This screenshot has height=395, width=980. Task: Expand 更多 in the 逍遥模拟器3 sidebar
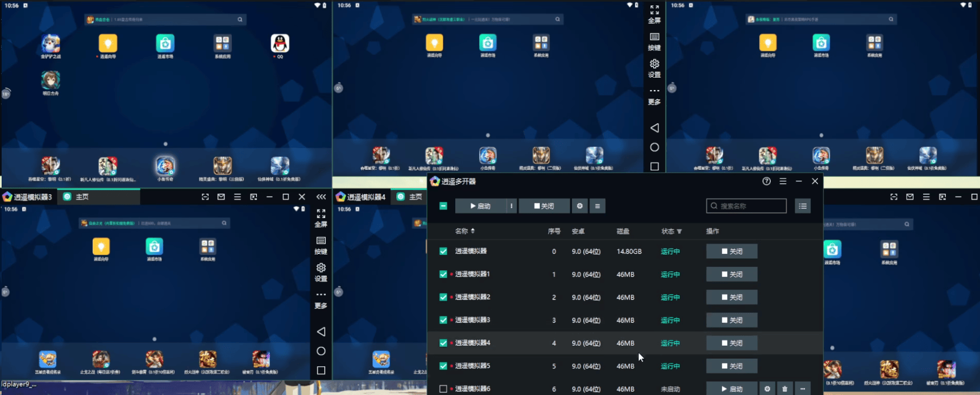click(321, 301)
